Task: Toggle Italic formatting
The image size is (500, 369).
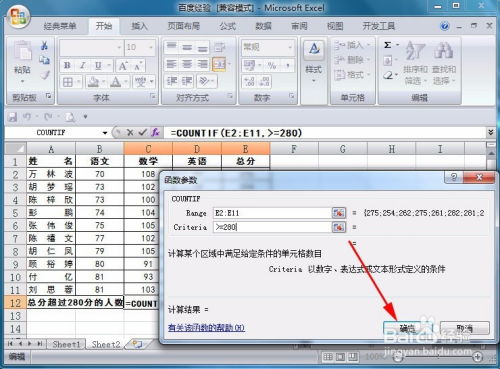Action: [x=83, y=65]
